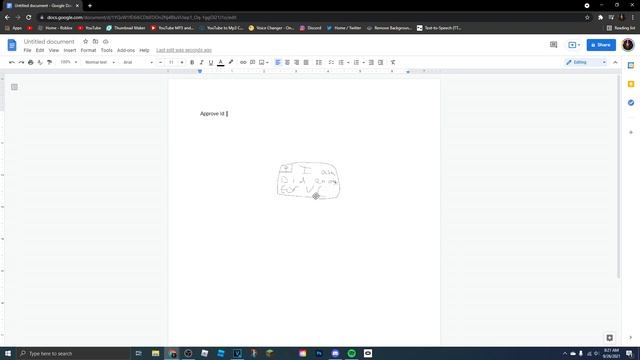Click the Share button

click(x=601, y=45)
